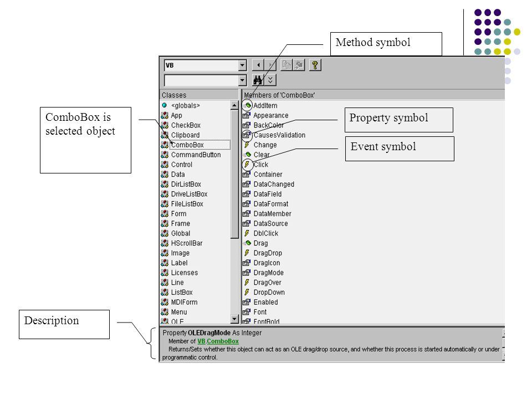Select the Form class
The height and width of the screenshot is (399, 532).
[x=178, y=214]
